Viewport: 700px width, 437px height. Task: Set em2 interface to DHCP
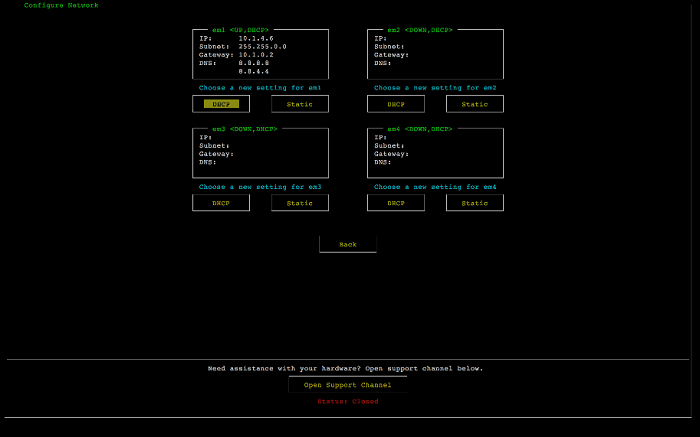396,104
